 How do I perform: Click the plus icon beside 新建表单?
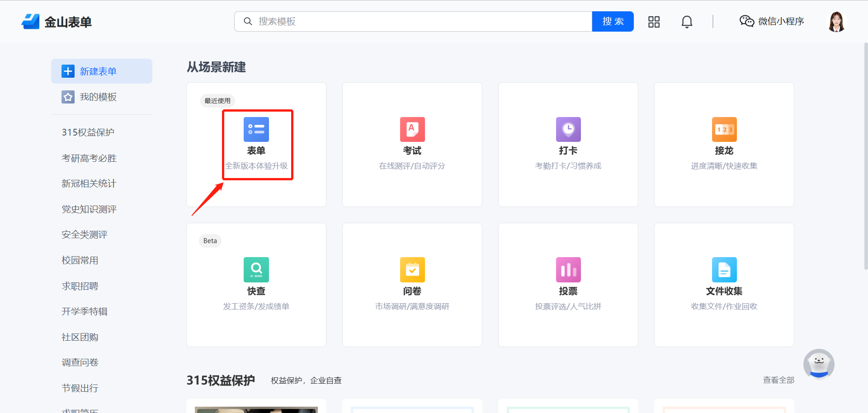point(68,71)
